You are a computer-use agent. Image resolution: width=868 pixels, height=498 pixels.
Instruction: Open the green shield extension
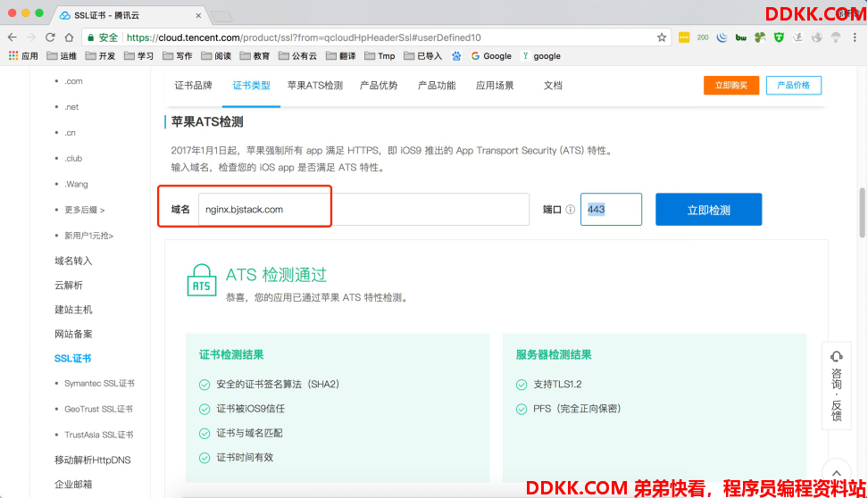(x=779, y=37)
